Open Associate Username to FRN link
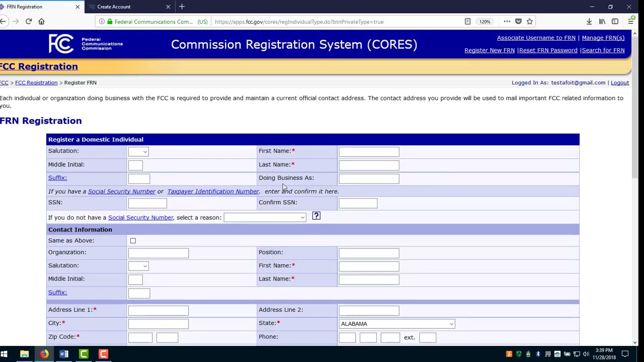The image size is (644, 362). click(536, 38)
